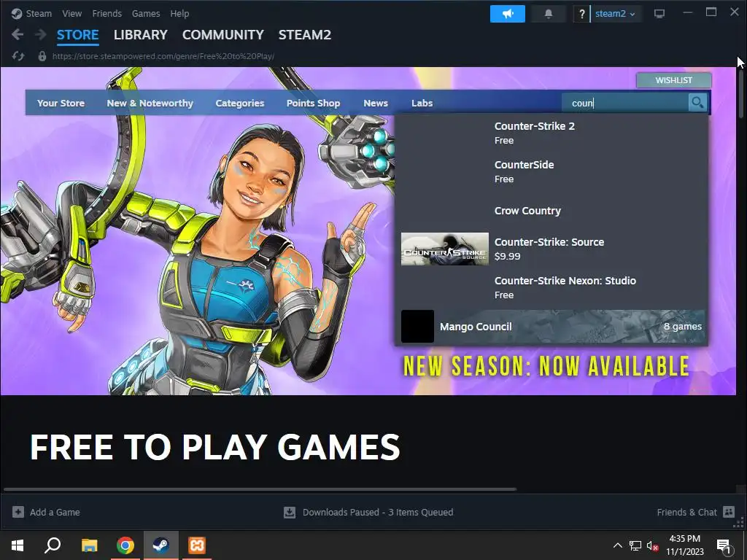Open the store News link

pos(376,103)
